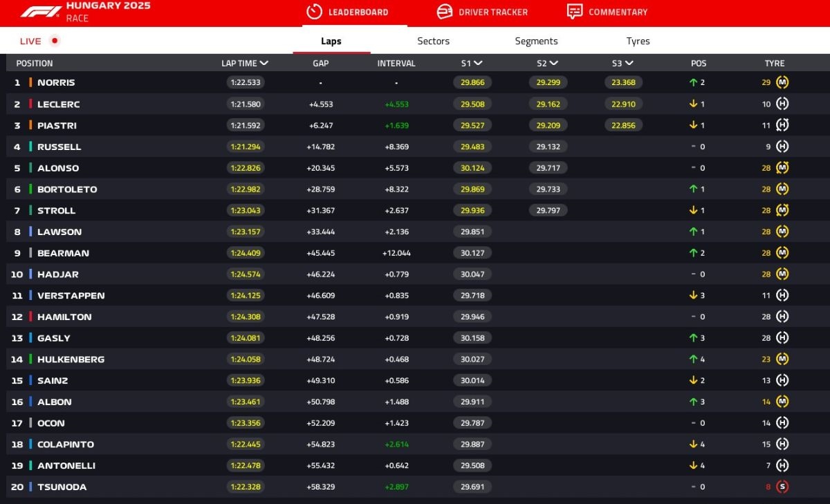Open the S1 sector dropdown chevron

[478, 63]
